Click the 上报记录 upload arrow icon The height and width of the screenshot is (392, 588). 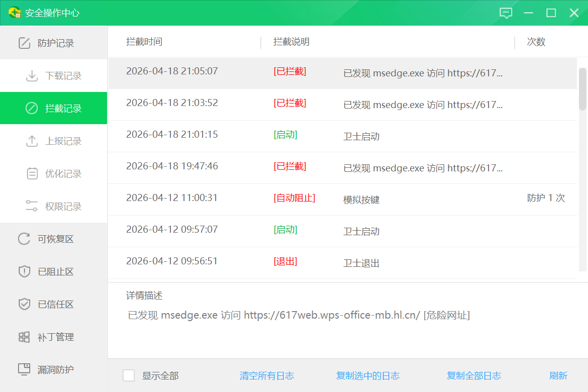click(32, 141)
